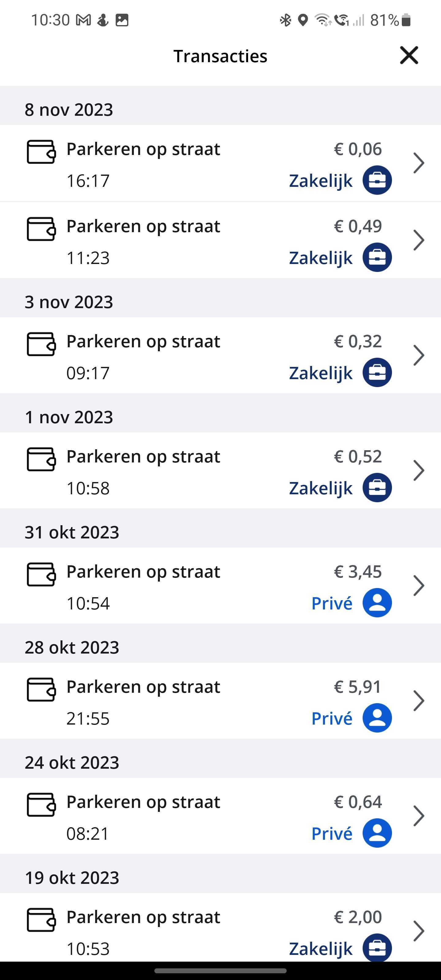The image size is (441, 980).
Task: Tap the Android gesture navigation handle
Action: click(x=220, y=971)
